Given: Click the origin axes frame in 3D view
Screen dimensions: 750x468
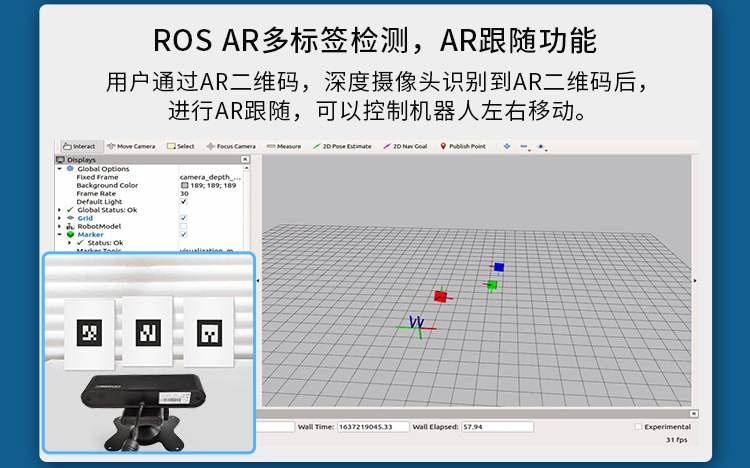Looking at the screenshot, I should pyautogui.click(x=416, y=326).
